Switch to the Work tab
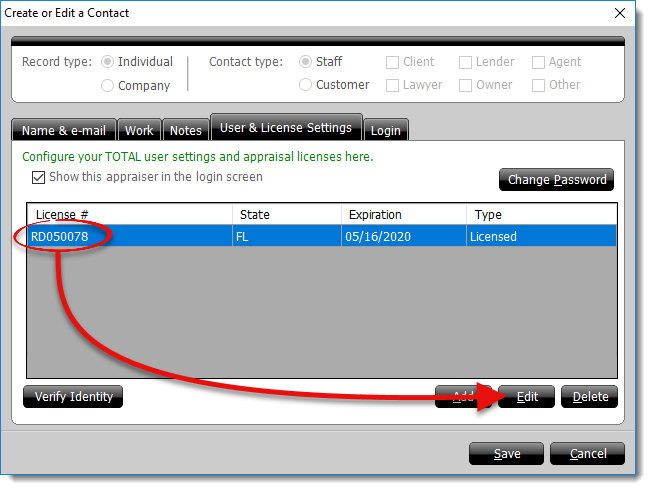The height and width of the screenshot is (490, 651). click(x=139, y=131)
